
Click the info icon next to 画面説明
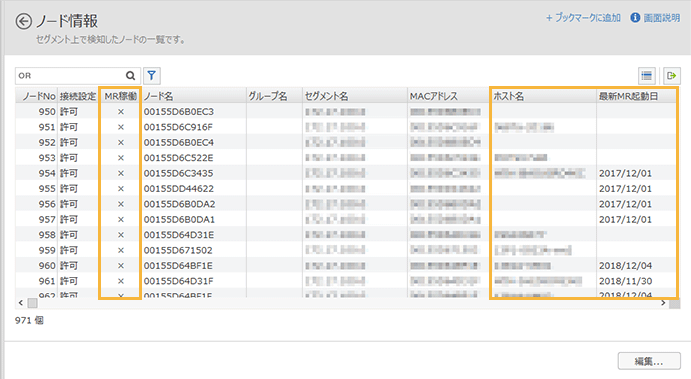635,18
